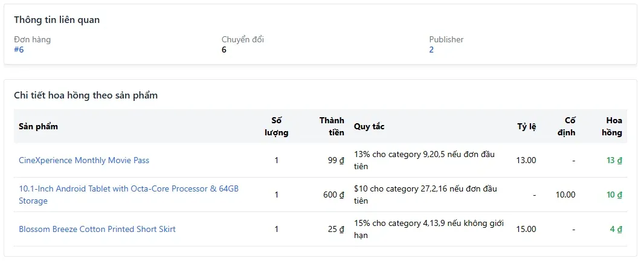The width and height of the screenshot is (644, 264).
Task: Click the Cố định column header
Action: click(x=567, y=126)
